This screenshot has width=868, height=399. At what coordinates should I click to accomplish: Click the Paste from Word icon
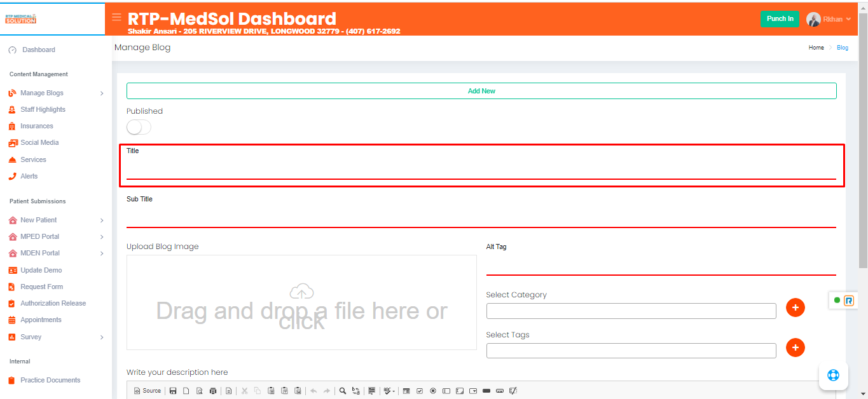tap(298, 391)
